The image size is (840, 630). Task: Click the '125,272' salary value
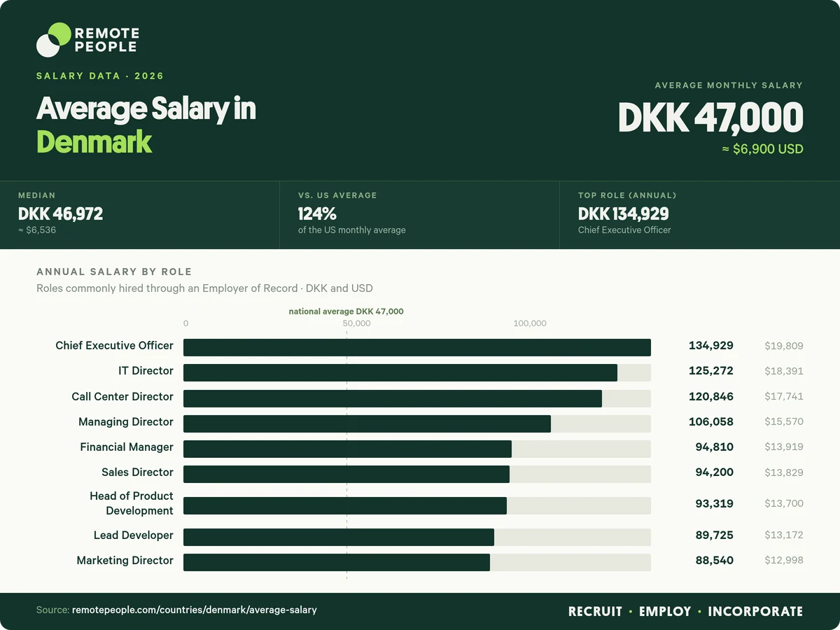(711, 371)
